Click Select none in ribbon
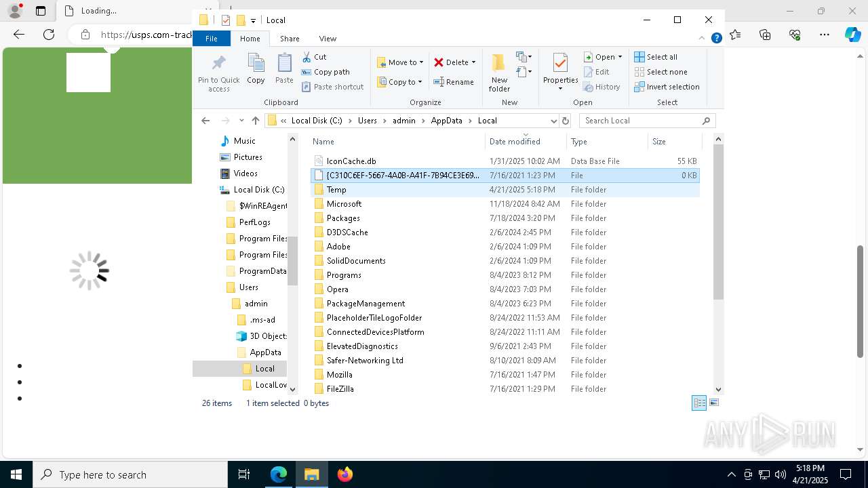 [x=660, y=72]
